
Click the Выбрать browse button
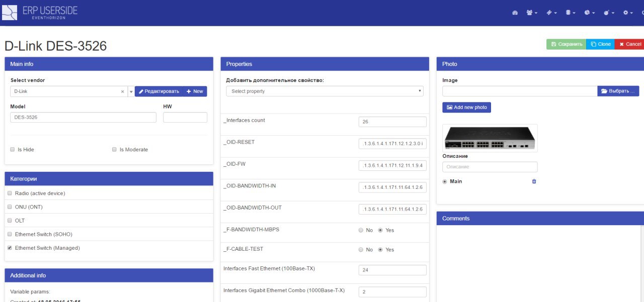pyautogui.click(x=618, y=91)
